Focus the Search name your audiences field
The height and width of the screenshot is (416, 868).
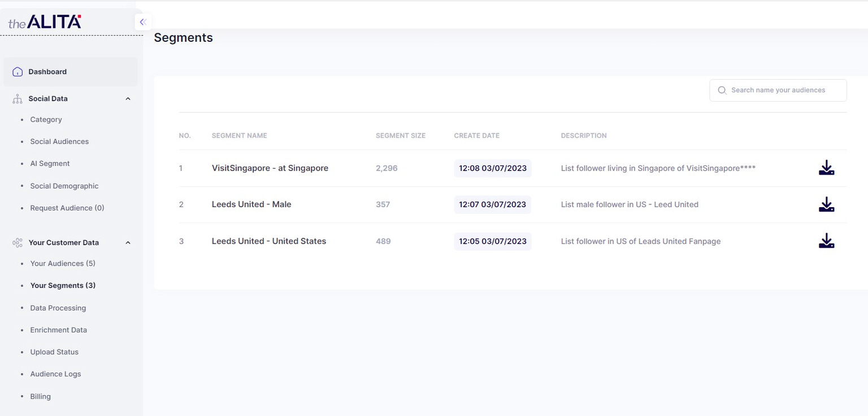[778, 90]
